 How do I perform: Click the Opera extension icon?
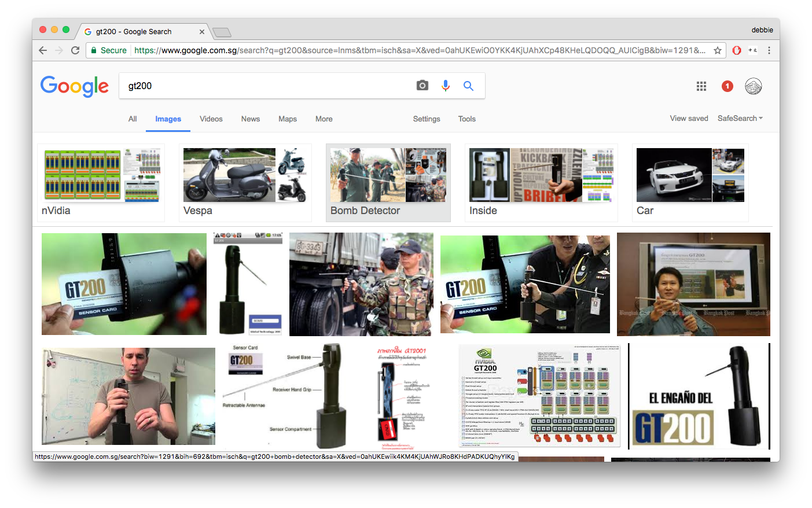coord(736,50)
